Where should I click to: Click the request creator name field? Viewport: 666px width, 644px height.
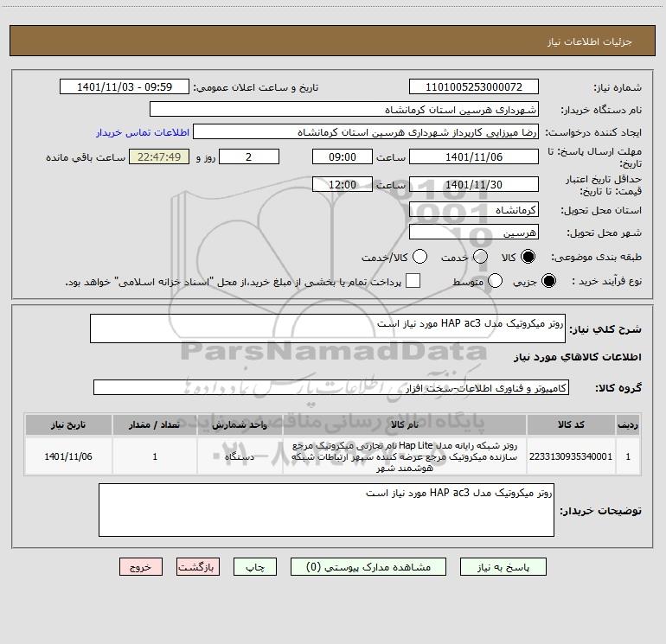tap(366, 132)
